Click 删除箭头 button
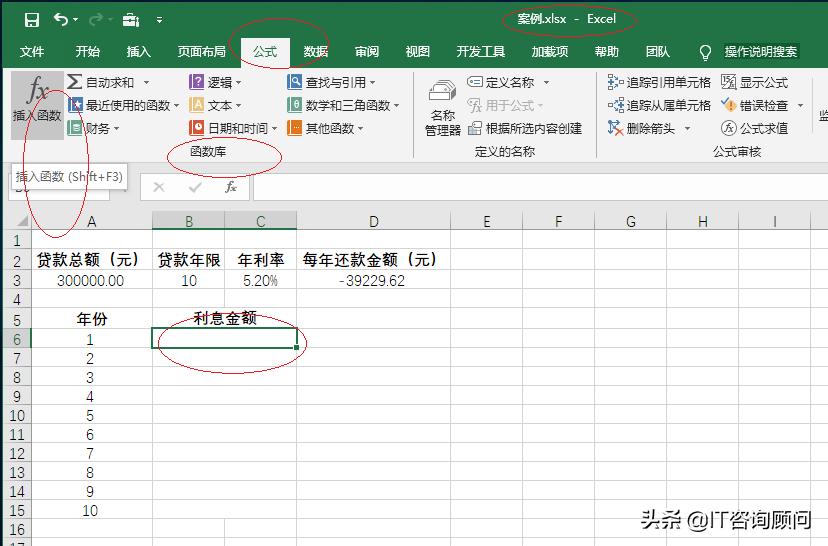Image resolution: width=828 pixels, height=546 pixels. 642,128
